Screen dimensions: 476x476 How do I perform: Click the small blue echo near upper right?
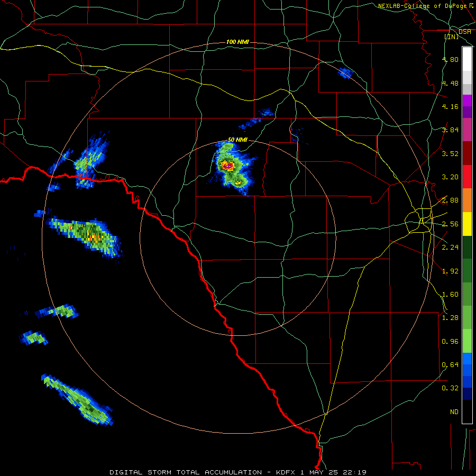[x=345, y=73]
